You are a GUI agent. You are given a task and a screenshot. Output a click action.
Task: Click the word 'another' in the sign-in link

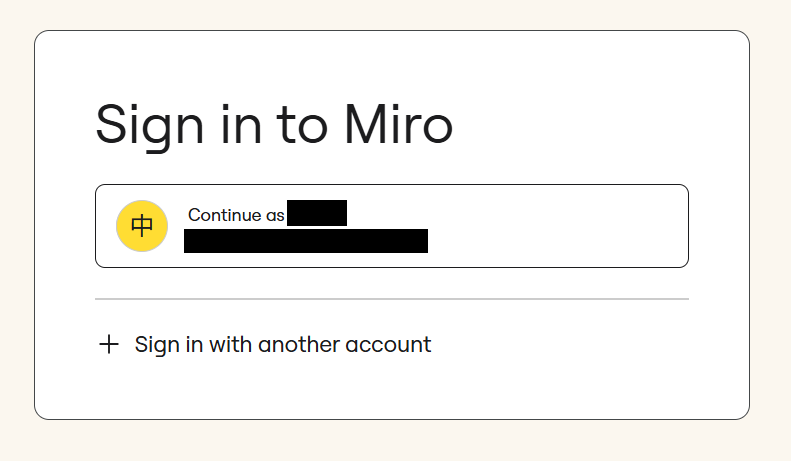pos(298,345)
